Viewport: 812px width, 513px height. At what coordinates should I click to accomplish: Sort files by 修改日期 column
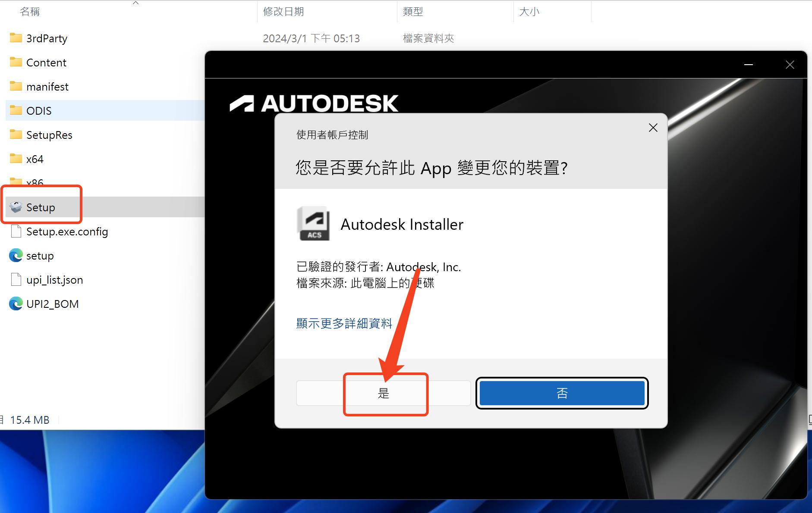pos(283,12)
